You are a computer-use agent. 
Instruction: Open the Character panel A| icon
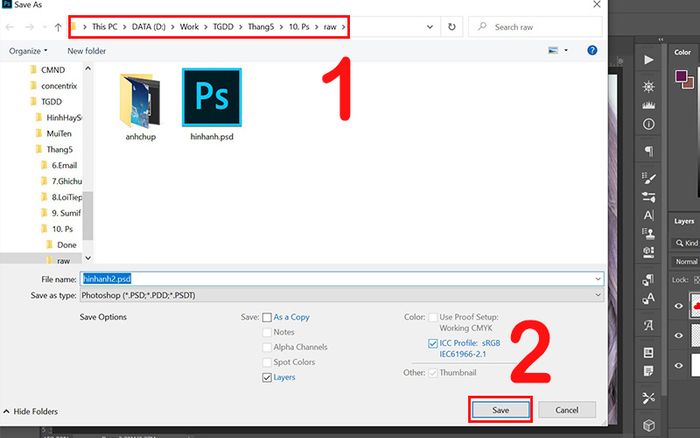(x=649, y=215)
